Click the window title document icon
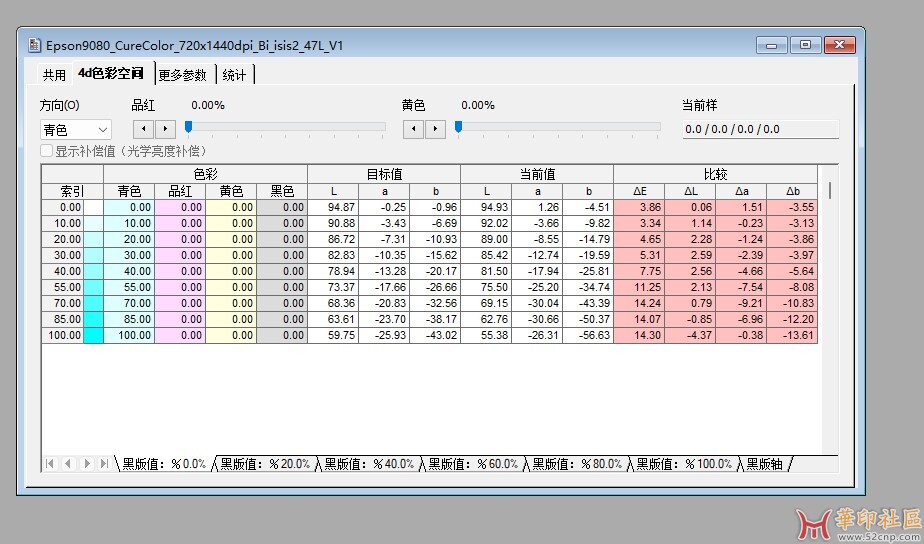 click(35, 45)
